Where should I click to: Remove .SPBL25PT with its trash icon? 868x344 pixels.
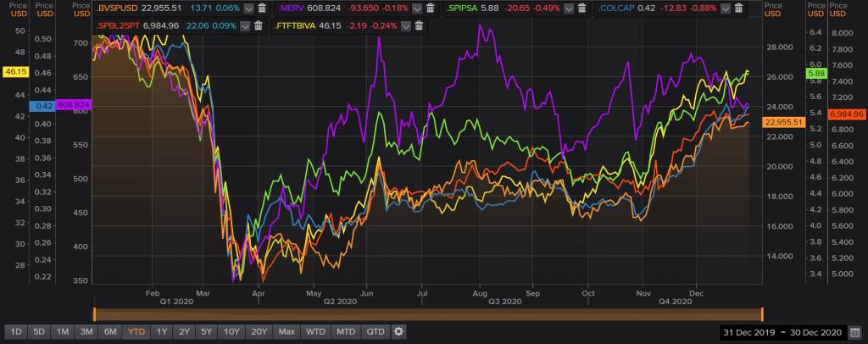point(259,25)
